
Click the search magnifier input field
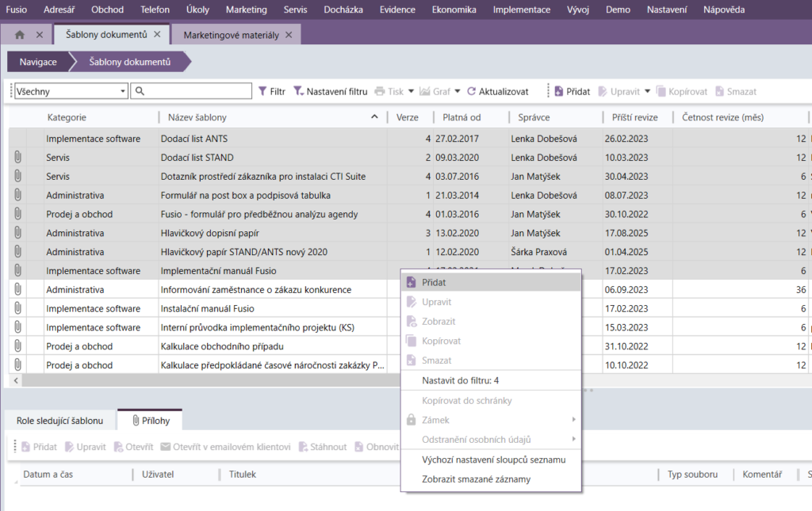(190, 91)
